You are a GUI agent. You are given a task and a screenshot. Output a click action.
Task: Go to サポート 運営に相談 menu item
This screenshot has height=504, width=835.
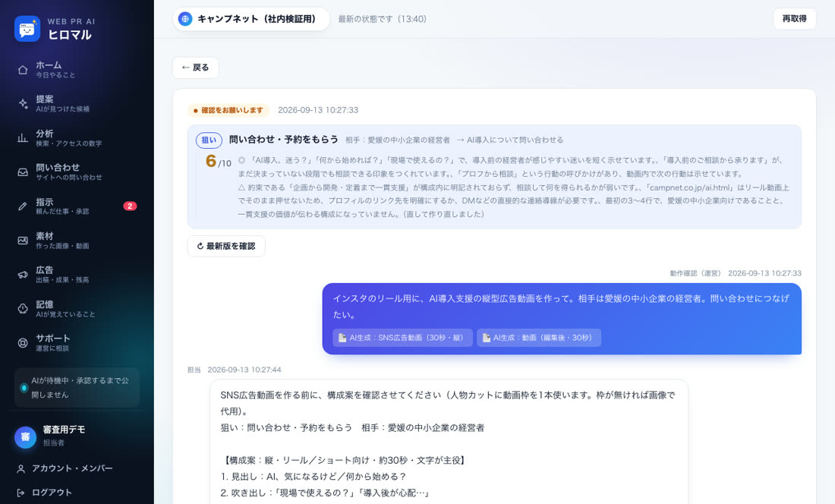point(77,343)
